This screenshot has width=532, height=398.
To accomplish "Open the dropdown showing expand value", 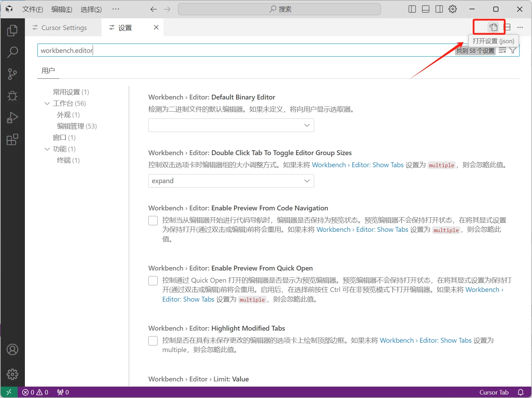I will pyautogui.click(x=231, y=181).
